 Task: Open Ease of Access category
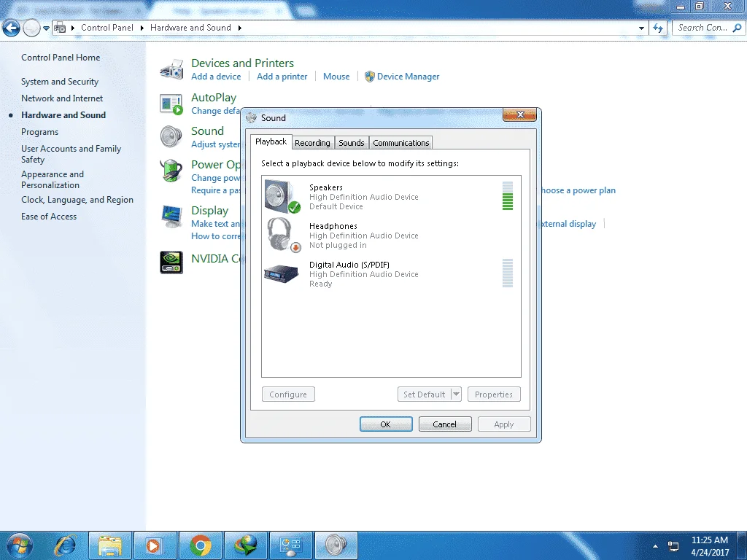(49, 217)
